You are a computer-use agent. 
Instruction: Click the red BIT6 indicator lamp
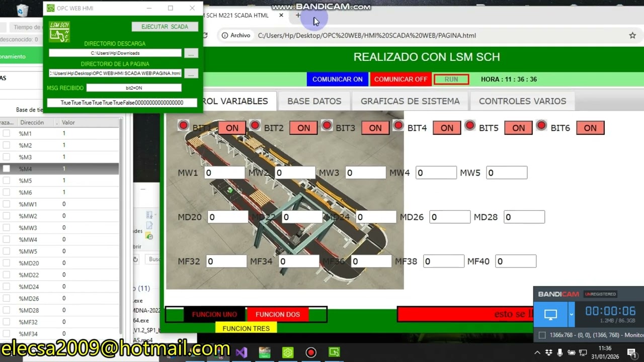pos(541,125)
